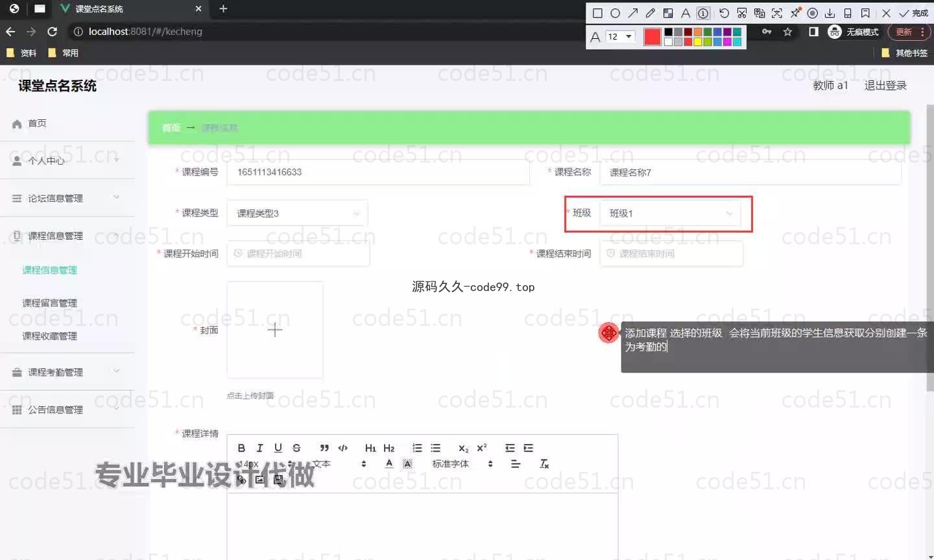Select the mosaic blur tool
The image size is (934, 560).
coord(667,13)
